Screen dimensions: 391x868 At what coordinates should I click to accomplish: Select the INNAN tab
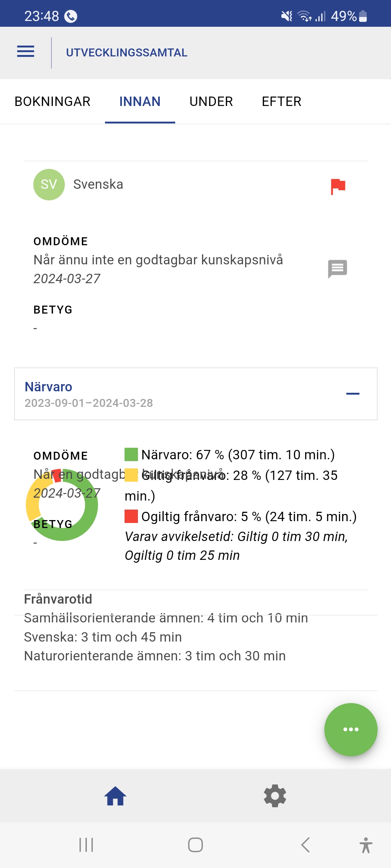140,102
